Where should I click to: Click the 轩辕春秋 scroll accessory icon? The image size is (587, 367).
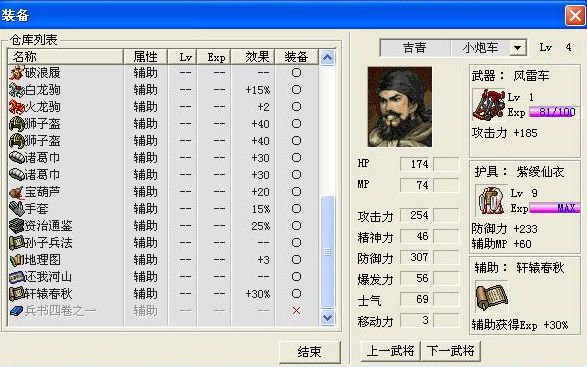pyautogui.click(x=492, y=297)
